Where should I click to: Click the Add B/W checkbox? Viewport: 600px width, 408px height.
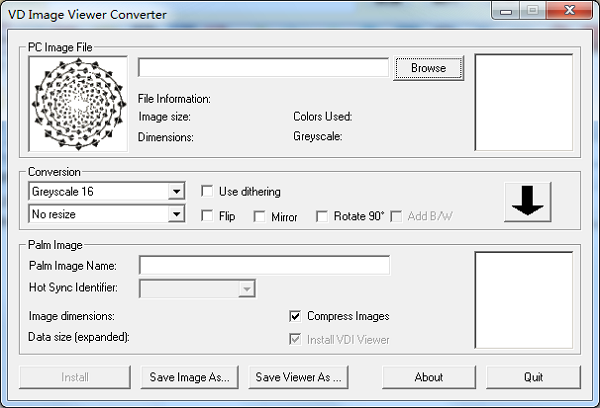(x=396, y=216)
